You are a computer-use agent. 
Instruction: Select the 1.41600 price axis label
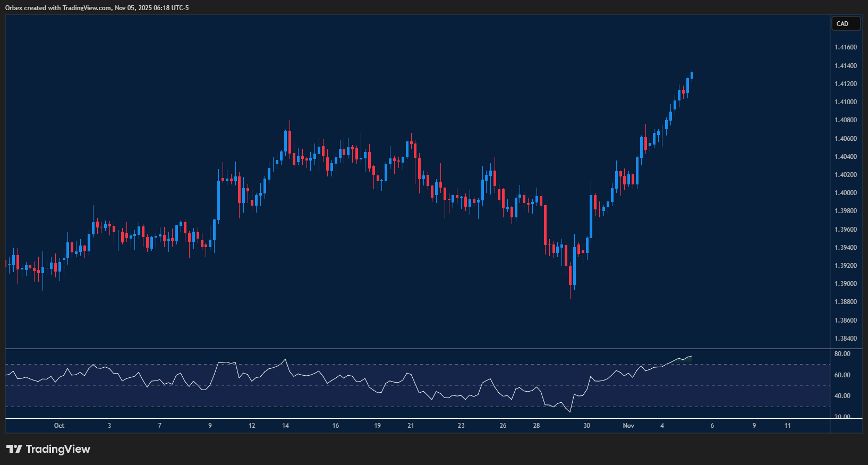pyautogui.click(x=845, y=47)
